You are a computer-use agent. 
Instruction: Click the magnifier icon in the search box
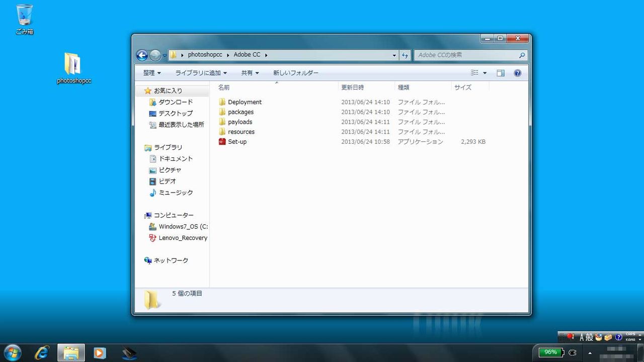pos(522,55)
